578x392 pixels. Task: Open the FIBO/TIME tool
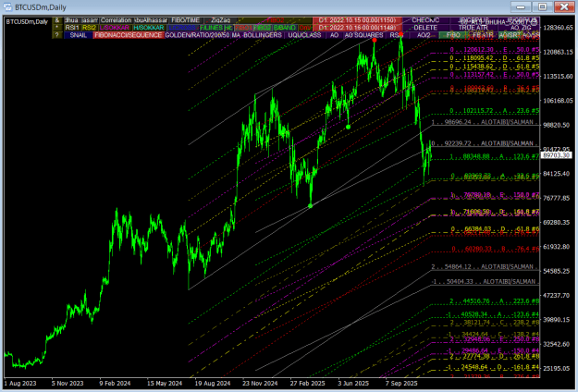pos(186,20)
